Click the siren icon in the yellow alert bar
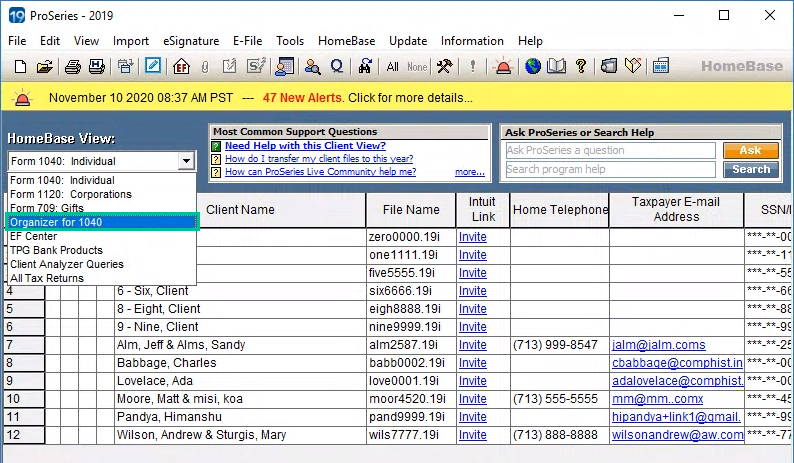 [22, 97]
